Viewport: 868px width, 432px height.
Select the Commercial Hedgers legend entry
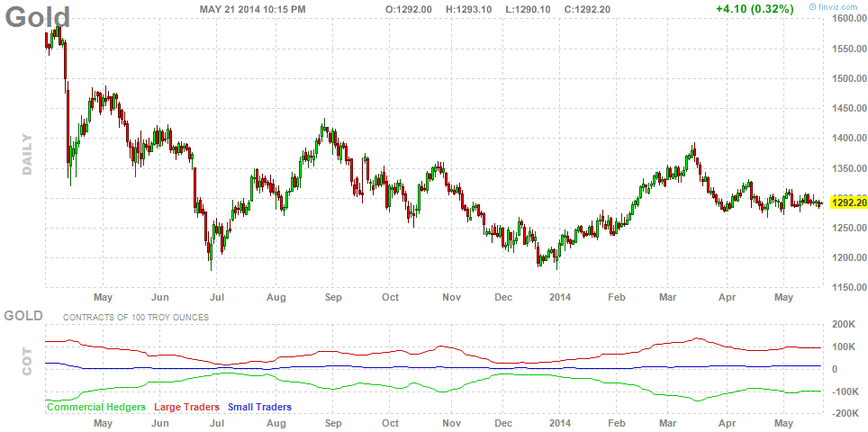tap(96, 407)
